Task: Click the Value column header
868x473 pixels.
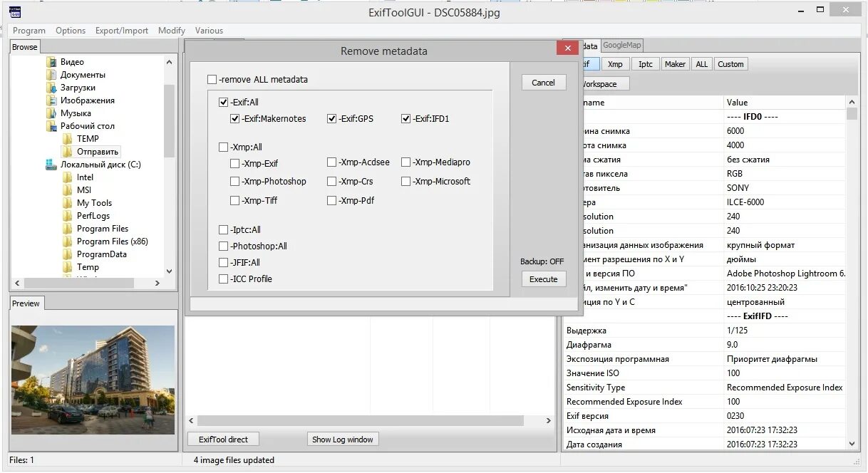Action: tap(785, 103)
